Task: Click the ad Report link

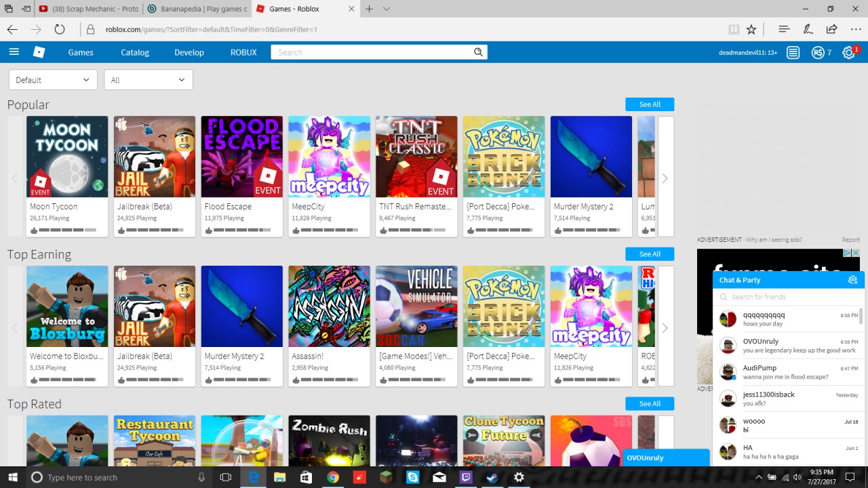Action: [x=850, y=240]
